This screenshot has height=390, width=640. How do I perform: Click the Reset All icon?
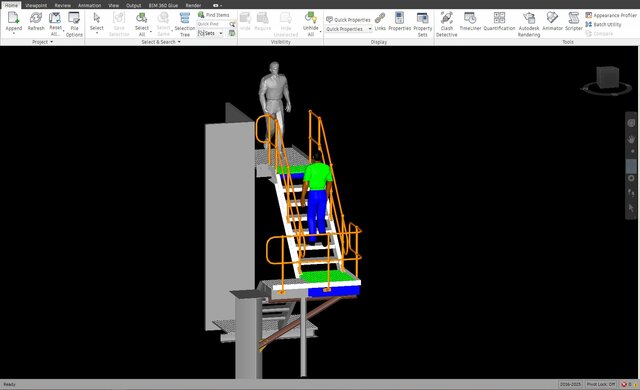pyautogui.click(x=55, y=19)
